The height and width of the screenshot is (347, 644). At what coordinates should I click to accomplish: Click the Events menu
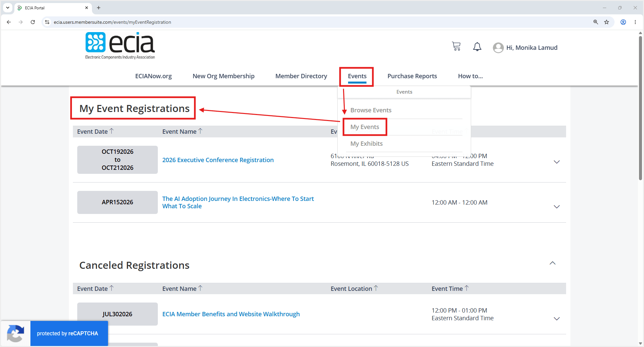[357, 76]
